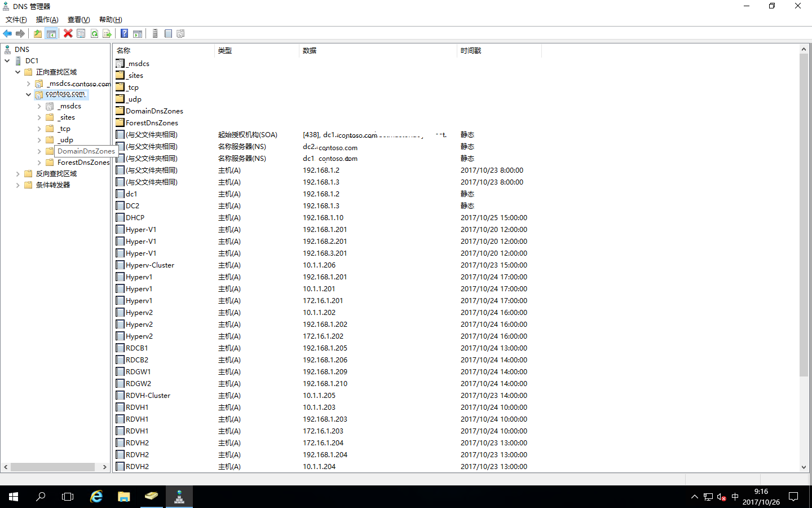Sort by the 类型 column header
Image resolution: width=812 pixels, height=508 pixels.
257,51
